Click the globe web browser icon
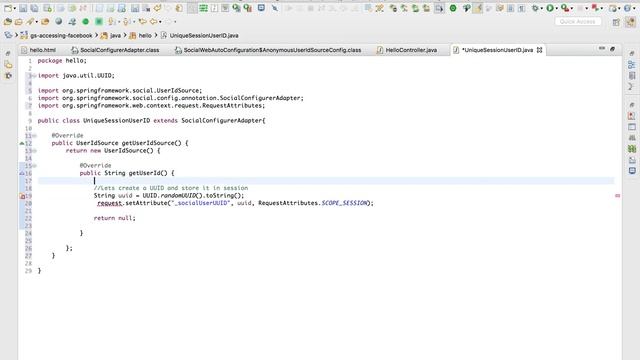Image resolution: width=640 pixels, height=360 pixels. pos(59,21)
